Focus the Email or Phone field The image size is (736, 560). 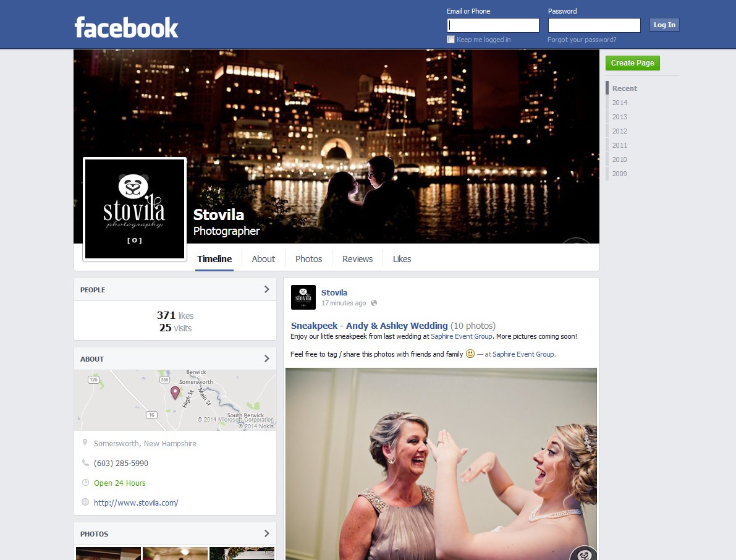(493, 25)
